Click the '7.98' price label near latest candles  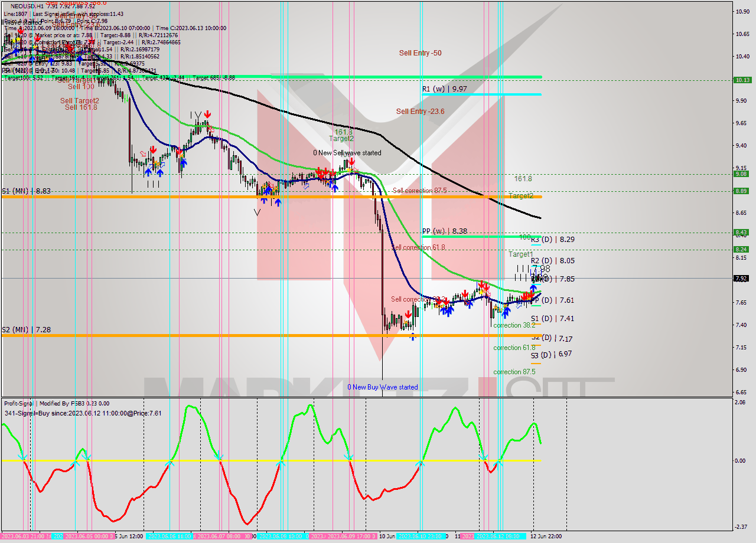(540, 269)
